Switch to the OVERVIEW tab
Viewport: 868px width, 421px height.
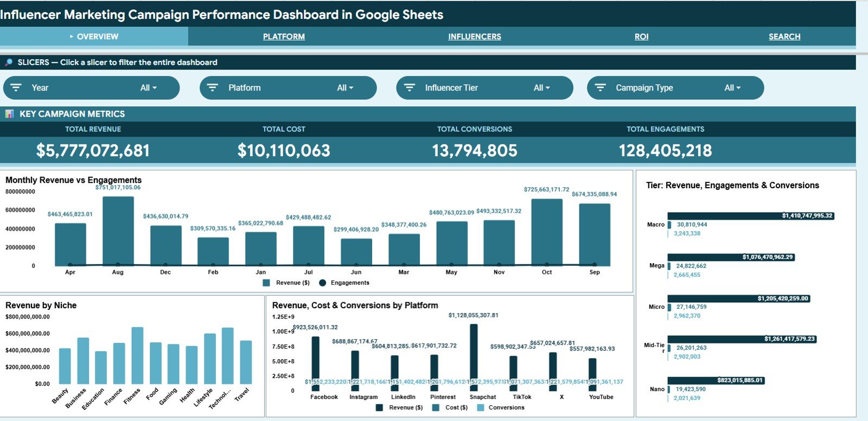(x=94, y=36)
